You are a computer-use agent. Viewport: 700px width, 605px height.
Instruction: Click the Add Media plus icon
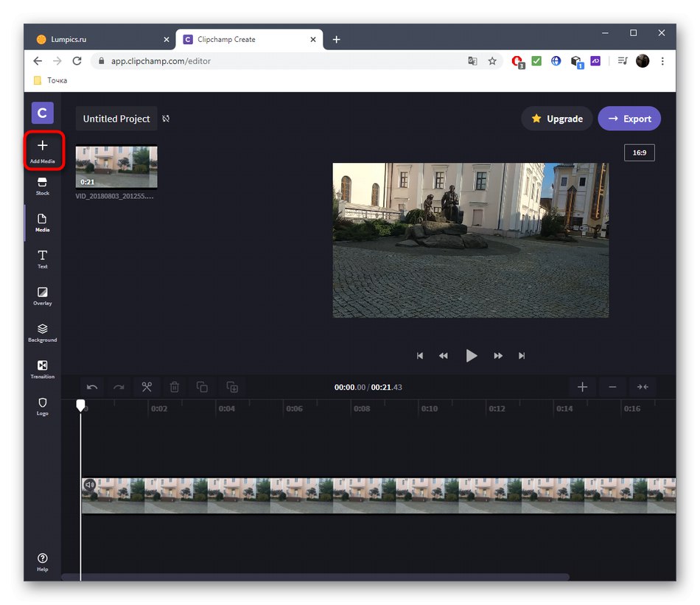43,147
